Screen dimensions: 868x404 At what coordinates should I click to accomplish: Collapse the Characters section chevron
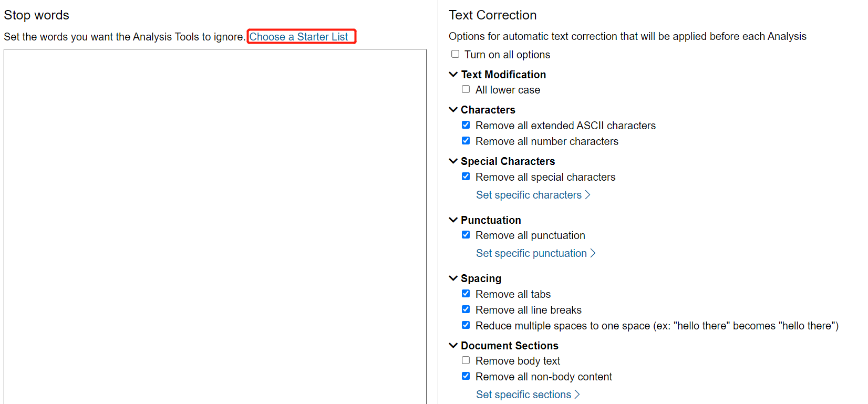tap(453, 110)
